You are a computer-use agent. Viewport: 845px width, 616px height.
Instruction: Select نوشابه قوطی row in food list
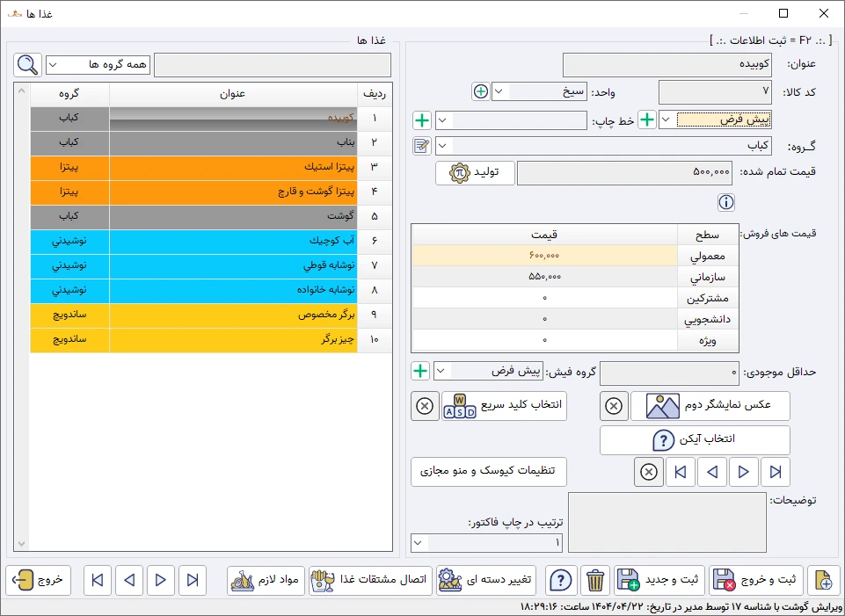[211, 265]
